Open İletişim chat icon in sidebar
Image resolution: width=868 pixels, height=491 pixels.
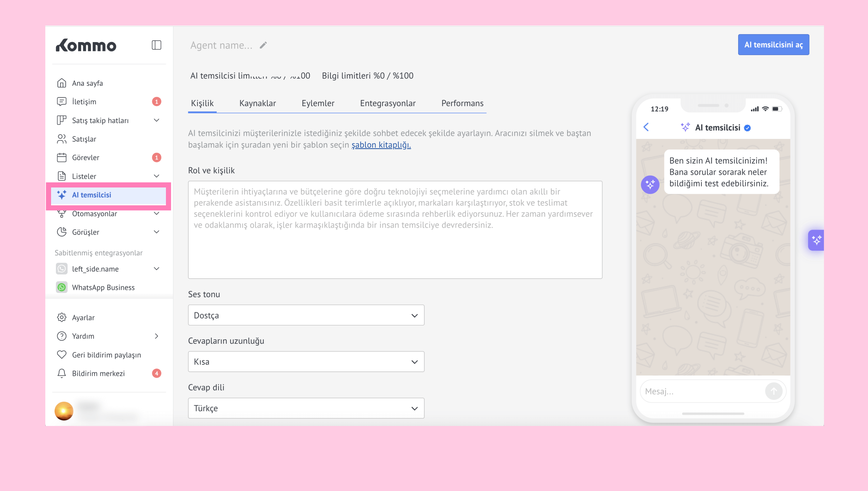[x=61, y=101]
